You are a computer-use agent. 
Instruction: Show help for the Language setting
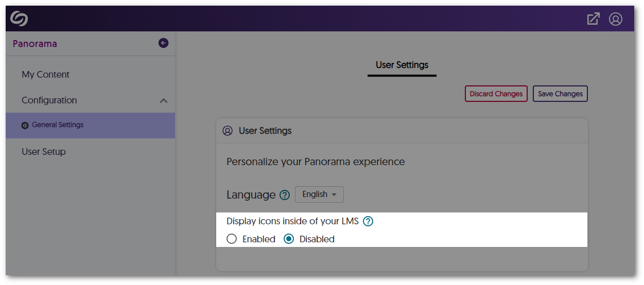[x=284, y=195]
